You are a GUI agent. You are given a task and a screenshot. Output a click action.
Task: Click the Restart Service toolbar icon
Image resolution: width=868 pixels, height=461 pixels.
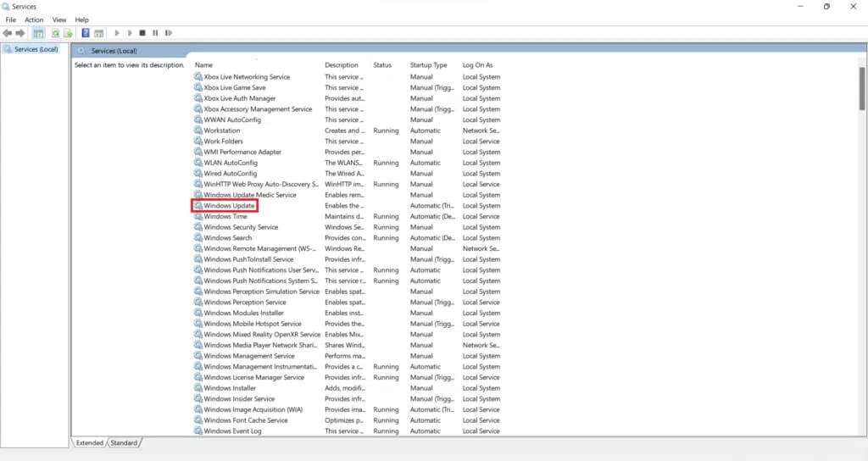(169, 33)
